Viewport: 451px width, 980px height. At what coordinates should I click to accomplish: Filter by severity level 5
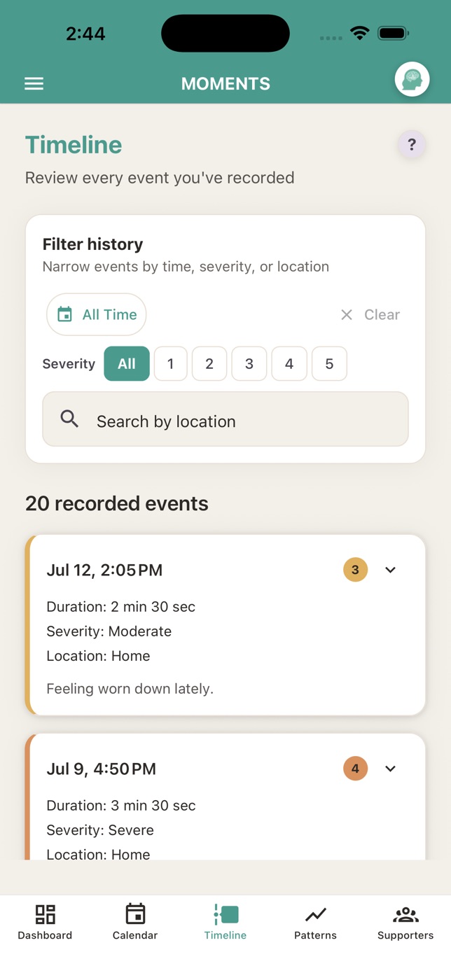click(x=329, y=364)
